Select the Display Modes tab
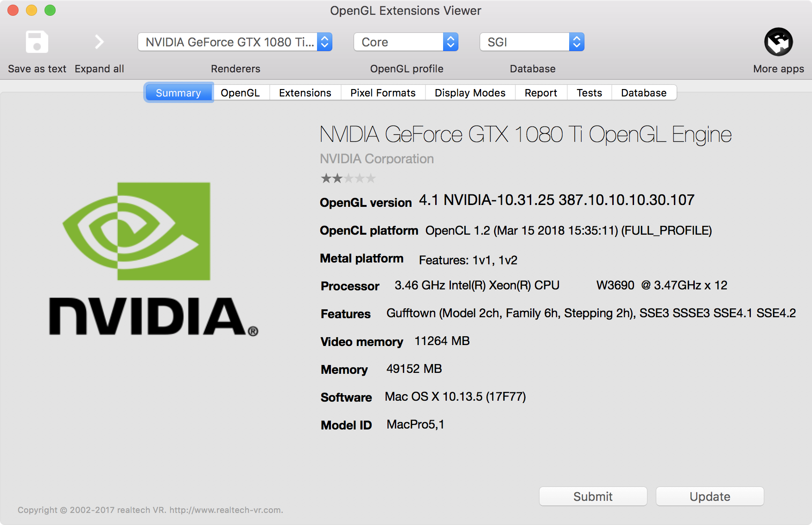 [x=470, y=93]
